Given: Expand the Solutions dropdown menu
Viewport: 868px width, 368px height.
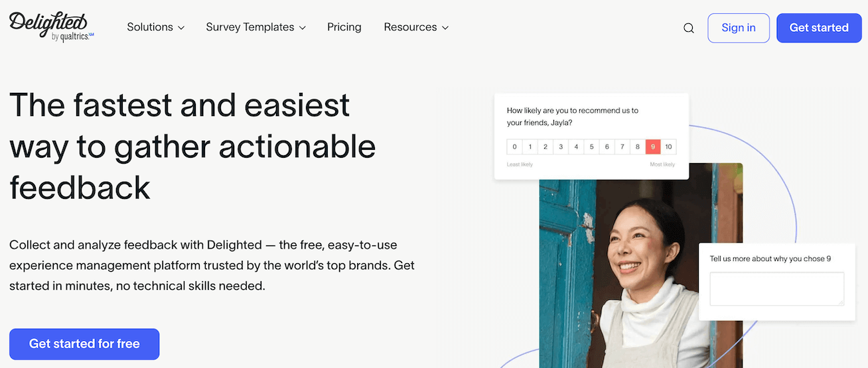Looking at the screenshot, I should point(155,27).
